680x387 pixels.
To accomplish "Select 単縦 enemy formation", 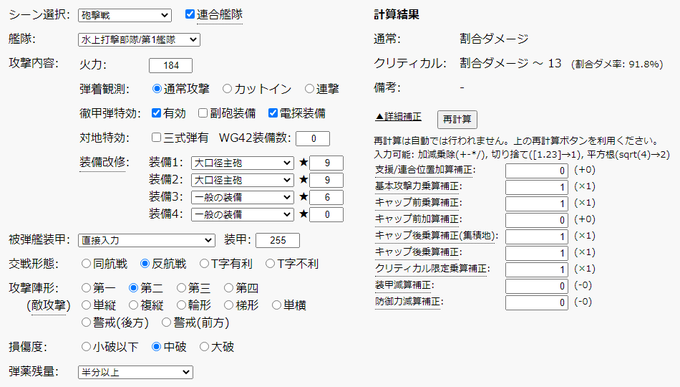I will pyautogui.click(x=86, y=305).
